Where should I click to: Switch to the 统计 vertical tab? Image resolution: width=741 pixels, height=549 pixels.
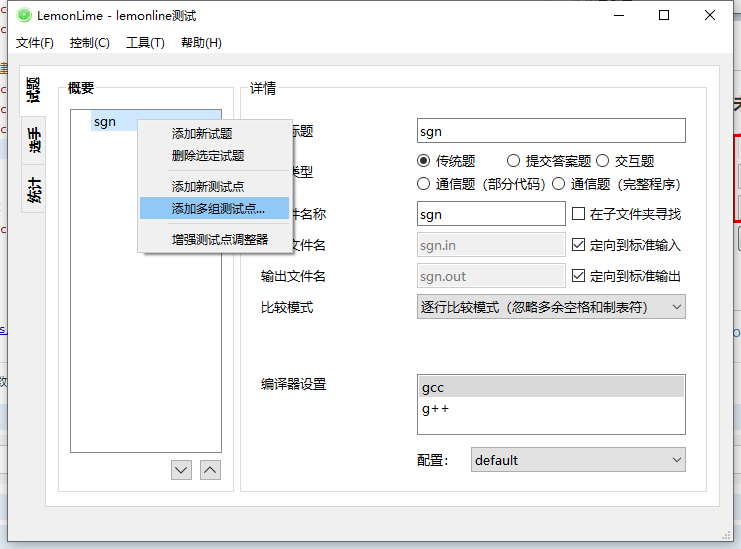point(34,189)
